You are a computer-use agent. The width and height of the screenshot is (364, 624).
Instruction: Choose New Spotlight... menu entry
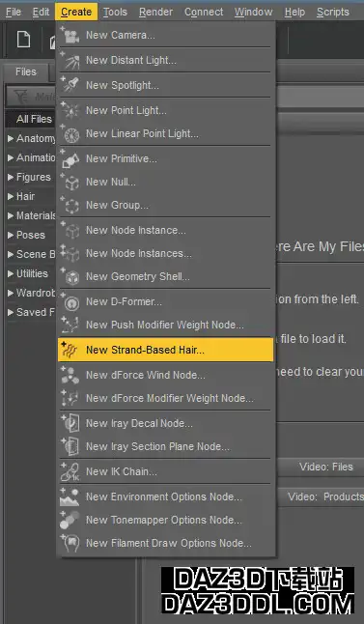coord(165,85)
